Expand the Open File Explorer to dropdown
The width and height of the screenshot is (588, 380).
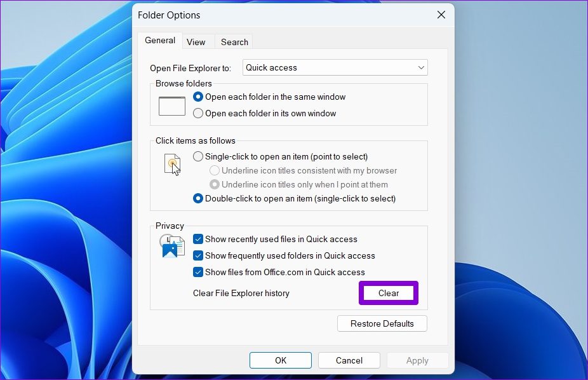pos(335,68)
